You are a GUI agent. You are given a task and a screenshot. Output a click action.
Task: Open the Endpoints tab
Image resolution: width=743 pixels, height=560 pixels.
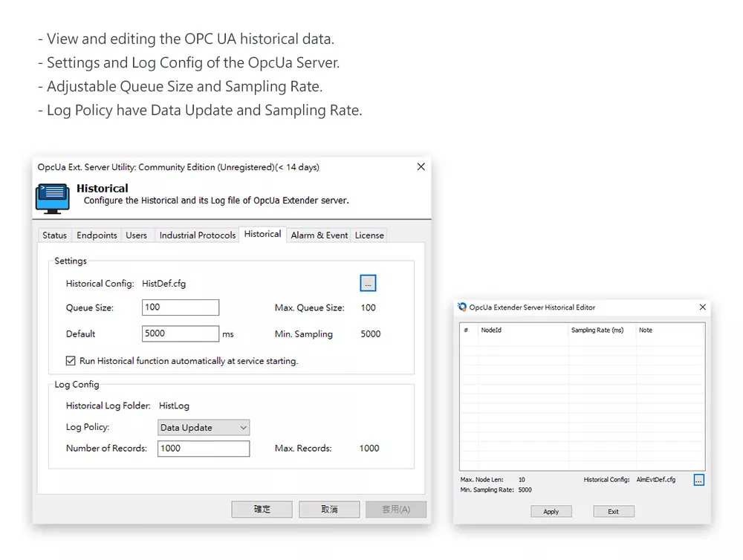[97, 235]
